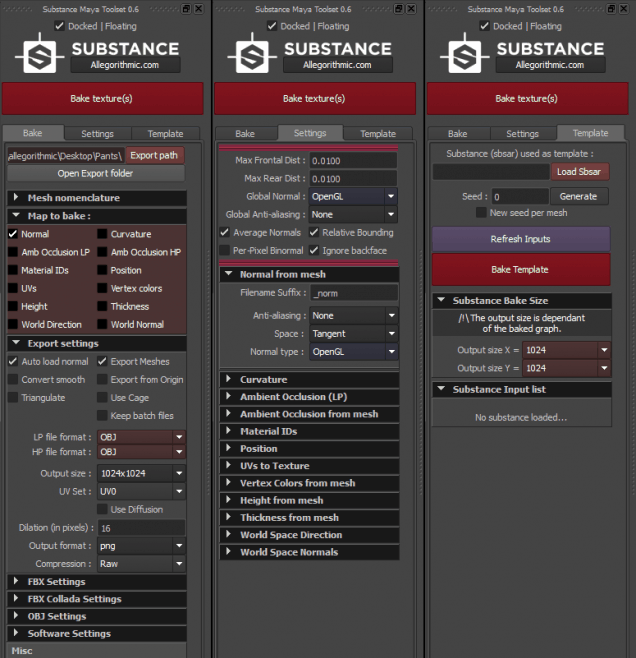
Task: Float the right toolset panel with the restore icon
Action: point(612,9)
